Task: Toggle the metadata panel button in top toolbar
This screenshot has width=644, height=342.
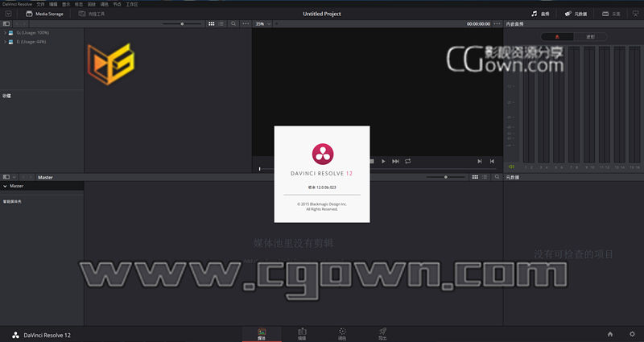Action: [x=576, y=14]
